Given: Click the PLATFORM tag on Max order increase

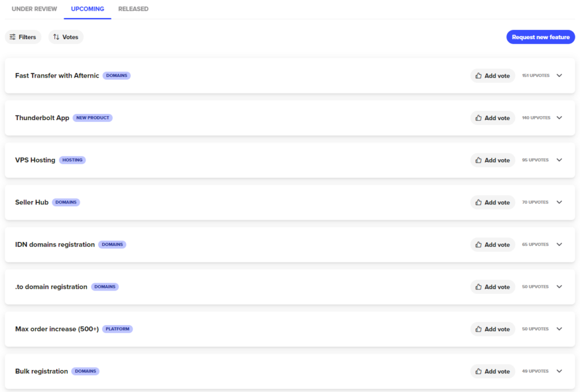Looking at the screenshot, I should click(x=117, y=329).
